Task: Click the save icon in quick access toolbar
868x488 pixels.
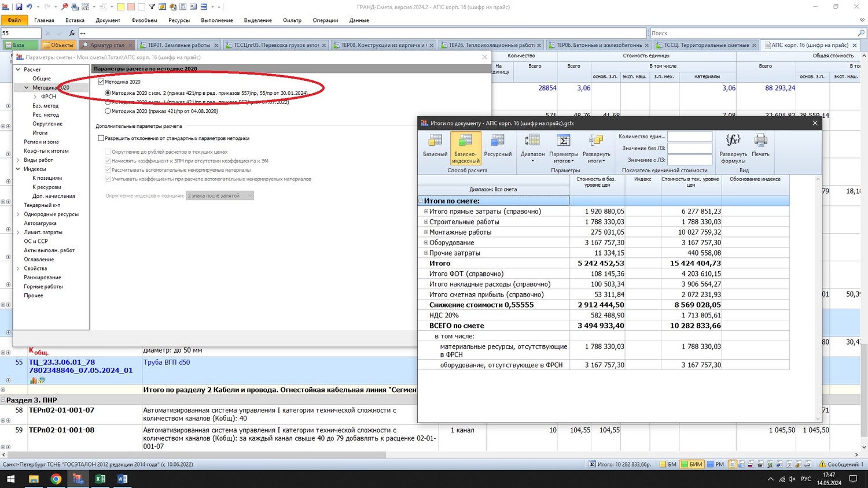Action: (19, 7)
